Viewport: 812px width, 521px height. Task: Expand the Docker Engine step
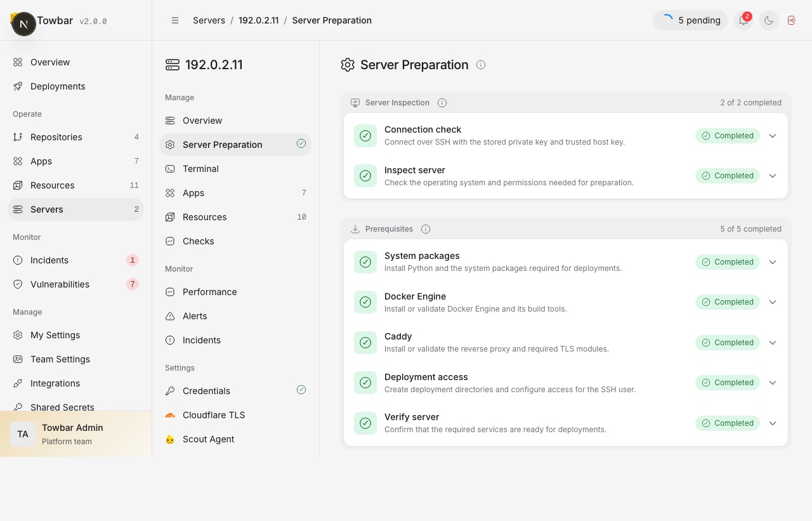(x=773, y=302)
